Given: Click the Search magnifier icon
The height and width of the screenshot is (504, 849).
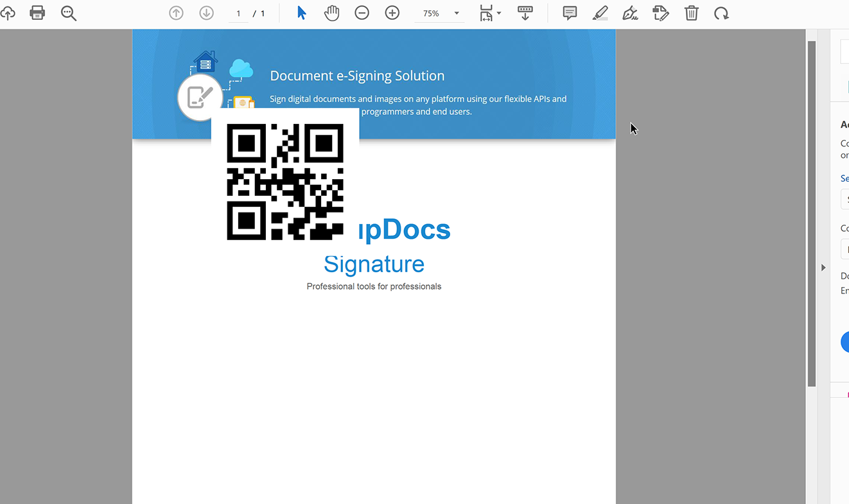Looking at the screenshot, I should [69, 13].
